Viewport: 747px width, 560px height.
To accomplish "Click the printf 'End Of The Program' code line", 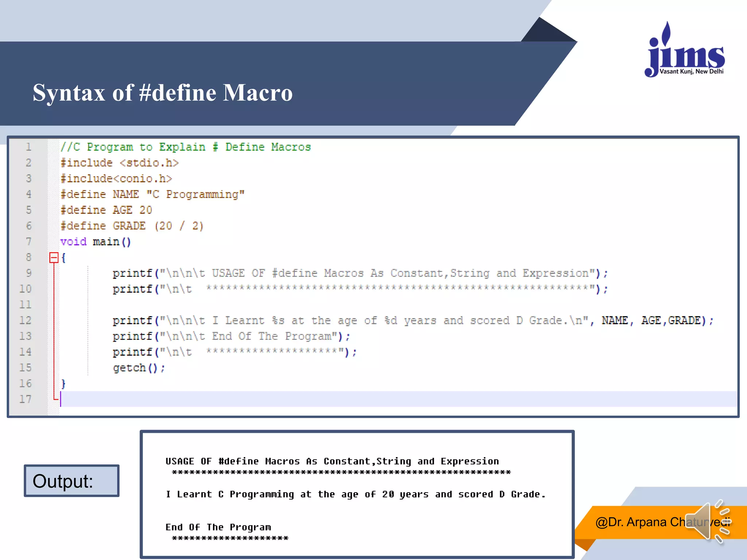I will coord(231,336).
